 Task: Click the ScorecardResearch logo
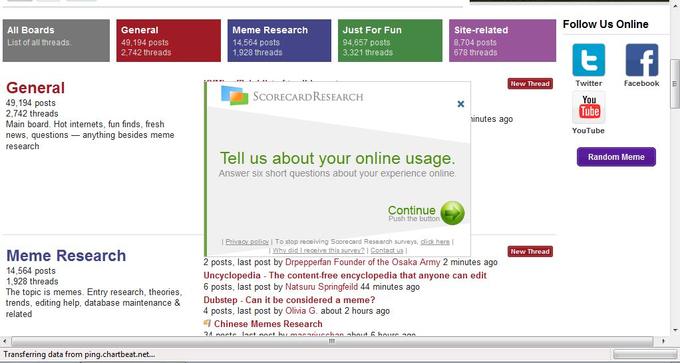tap(292, 96)
